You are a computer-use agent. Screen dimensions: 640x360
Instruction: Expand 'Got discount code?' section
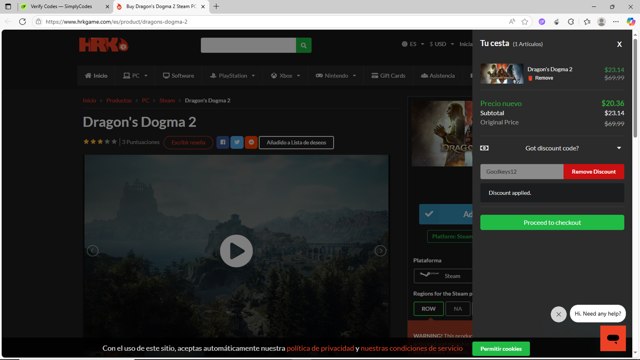pyautogui.click(x=552, y=148)
